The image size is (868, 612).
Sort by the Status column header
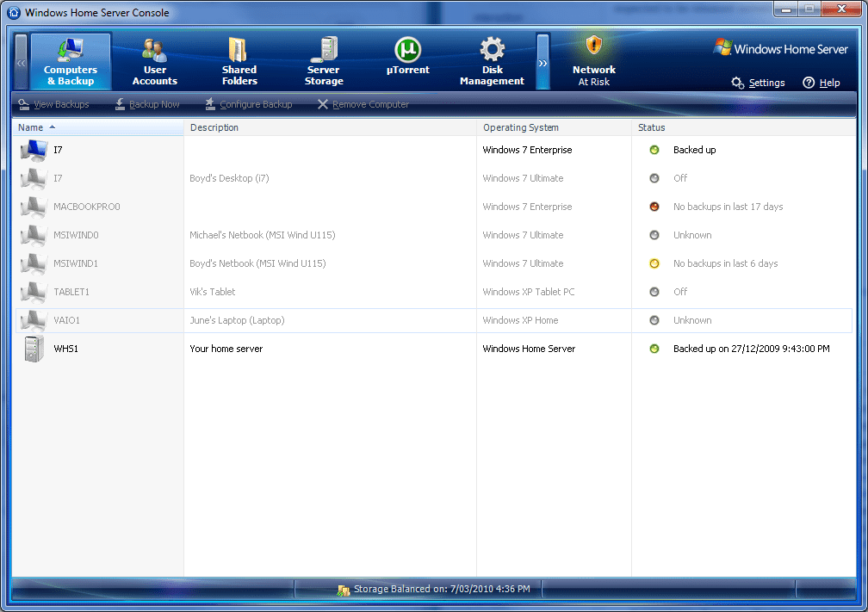click(744, 127)
